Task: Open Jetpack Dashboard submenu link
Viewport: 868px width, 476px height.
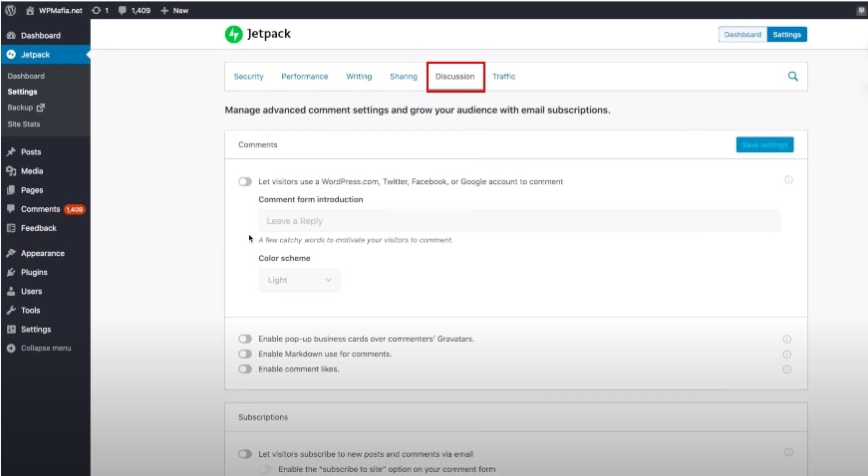Action: (x=26, y=76)
